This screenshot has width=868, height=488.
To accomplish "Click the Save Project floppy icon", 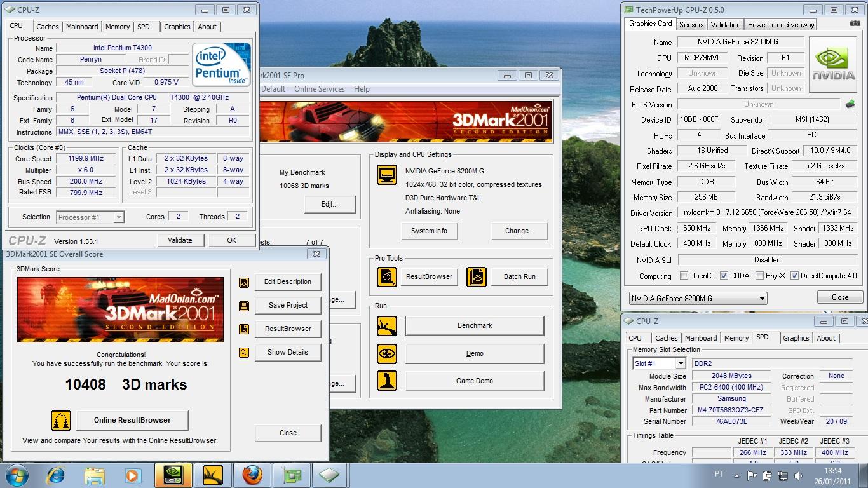I will click(243, 306).
